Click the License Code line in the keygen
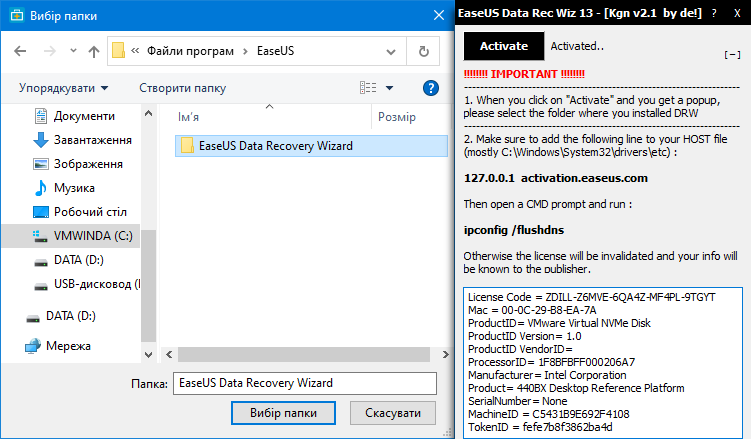 click(592, 297)
